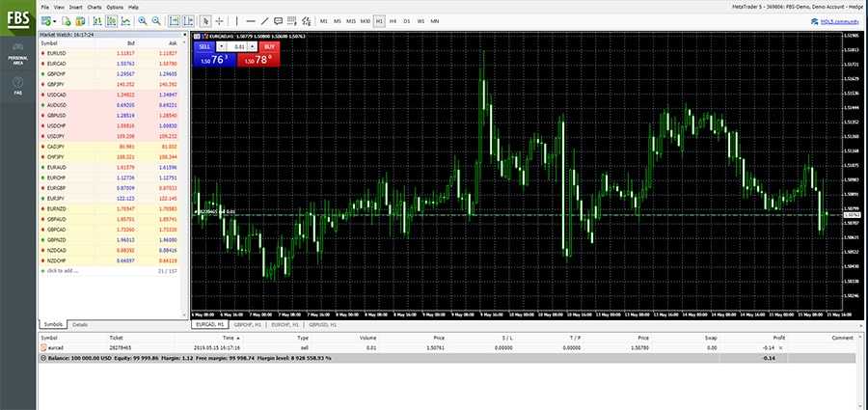Click the Time column header to sort
The height and width of the screenshot is (410, 868).
(230, 338)
